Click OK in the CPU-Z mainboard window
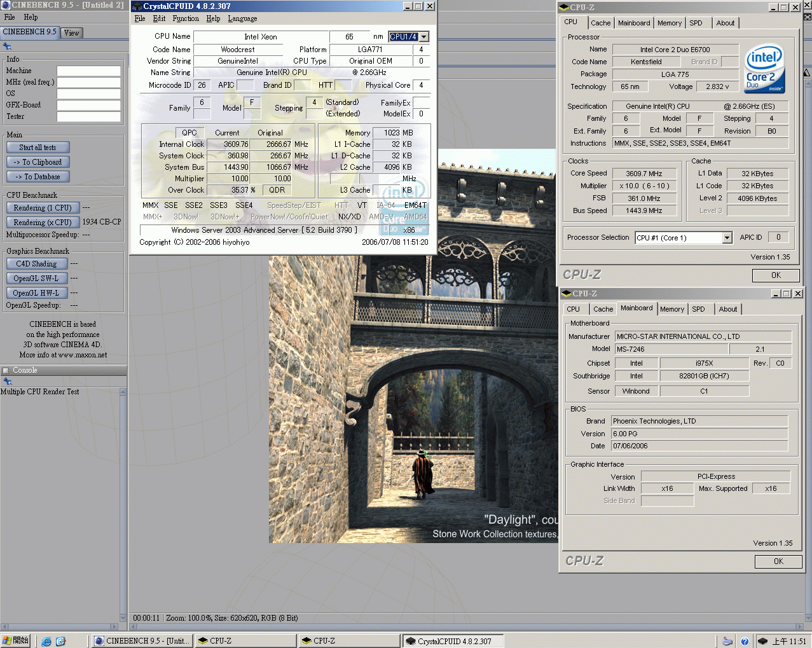The image size is (812, 648). point(778,562)
